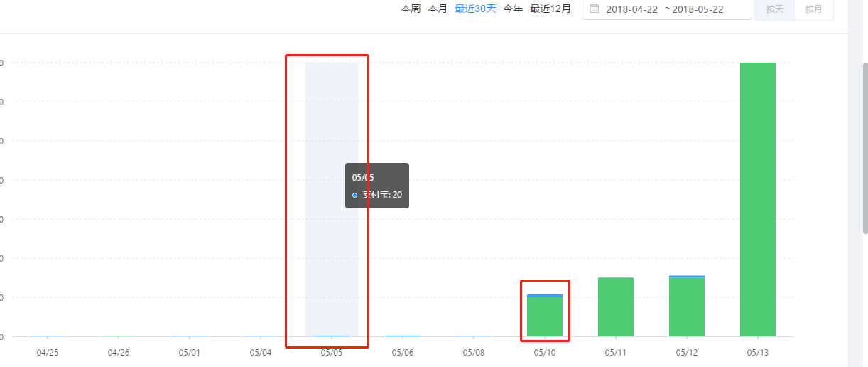This screenshot has height=367, width=868.
Task: Click the start date 2018-04-22 field
Action: 631,9
